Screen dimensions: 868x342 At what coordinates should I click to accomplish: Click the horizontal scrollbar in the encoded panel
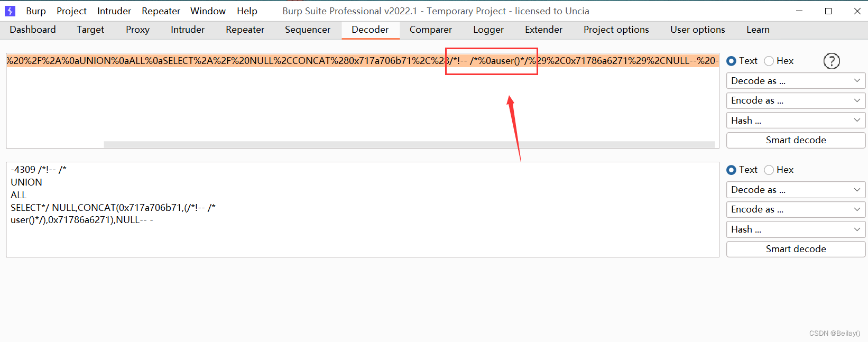coord(409,144)
